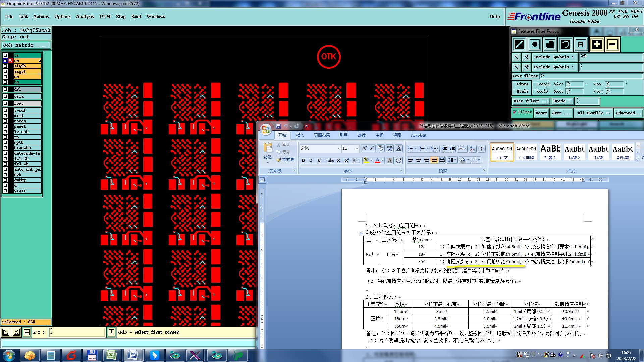Screen dimensions: 644x362
Task: Open the All Profile dropdown
Action: [x=593, y=113]
